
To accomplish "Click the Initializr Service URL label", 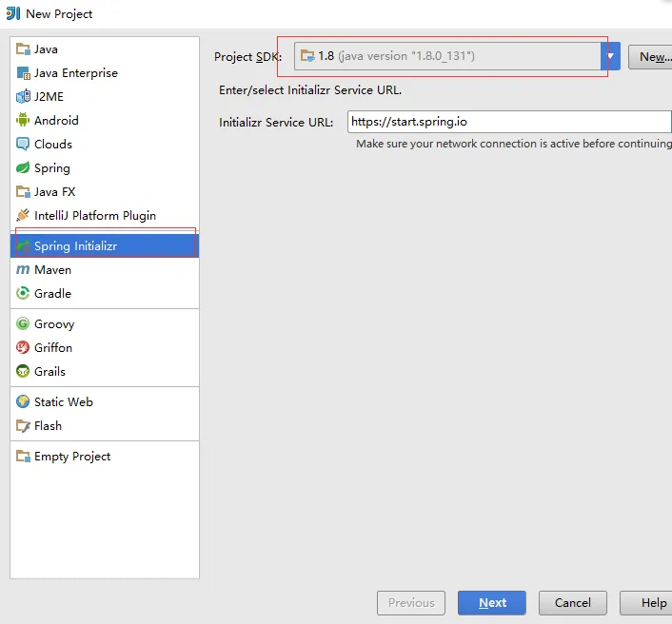I will point(276,122).
